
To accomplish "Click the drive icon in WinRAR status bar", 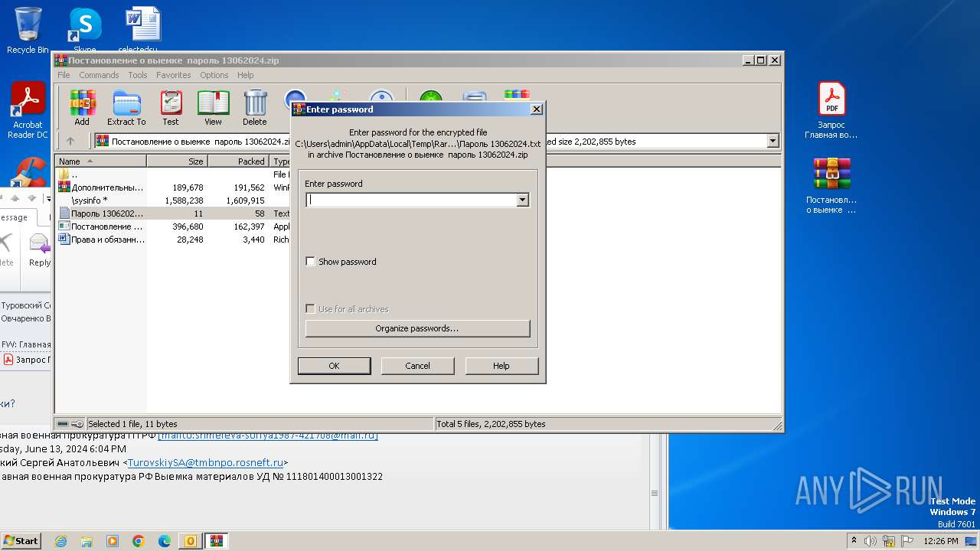I will [x=63, y=424].
